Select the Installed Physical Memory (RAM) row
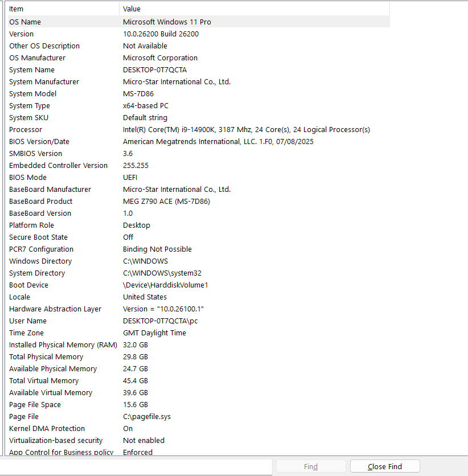Screen dimensions: 468x476 (x=199, y=345)
